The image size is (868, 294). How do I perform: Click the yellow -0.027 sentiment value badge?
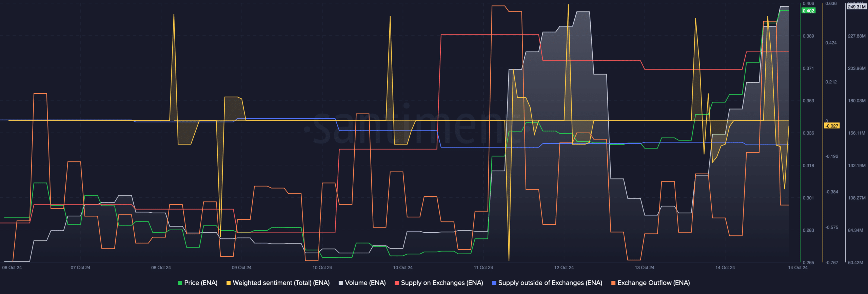tap(832, 126)
